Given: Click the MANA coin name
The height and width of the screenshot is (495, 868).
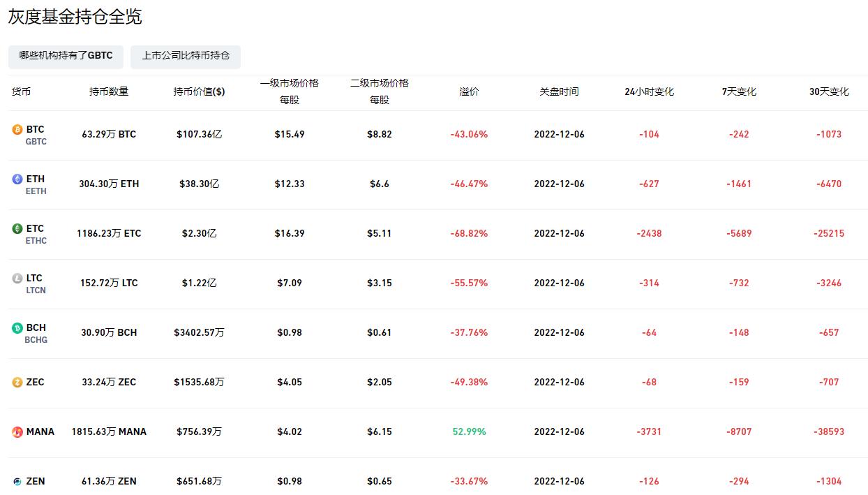Looking at the screenshot, I should tap(40, 431).
